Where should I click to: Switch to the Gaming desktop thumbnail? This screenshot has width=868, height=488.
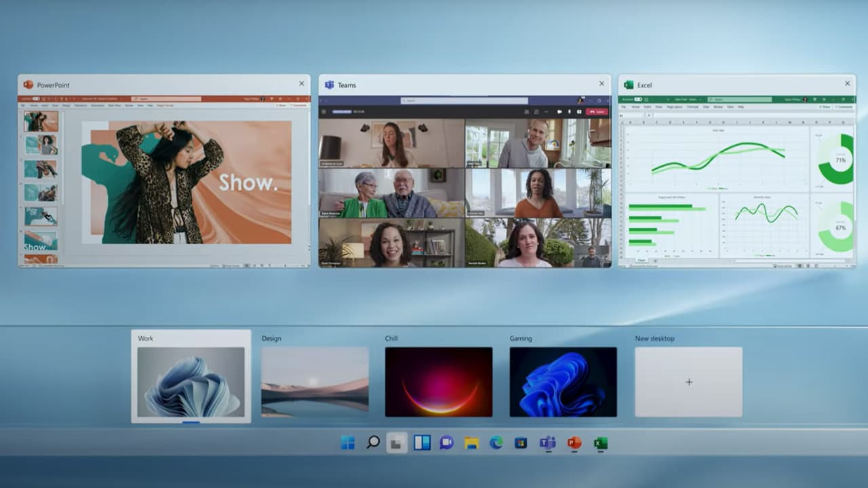564,382
